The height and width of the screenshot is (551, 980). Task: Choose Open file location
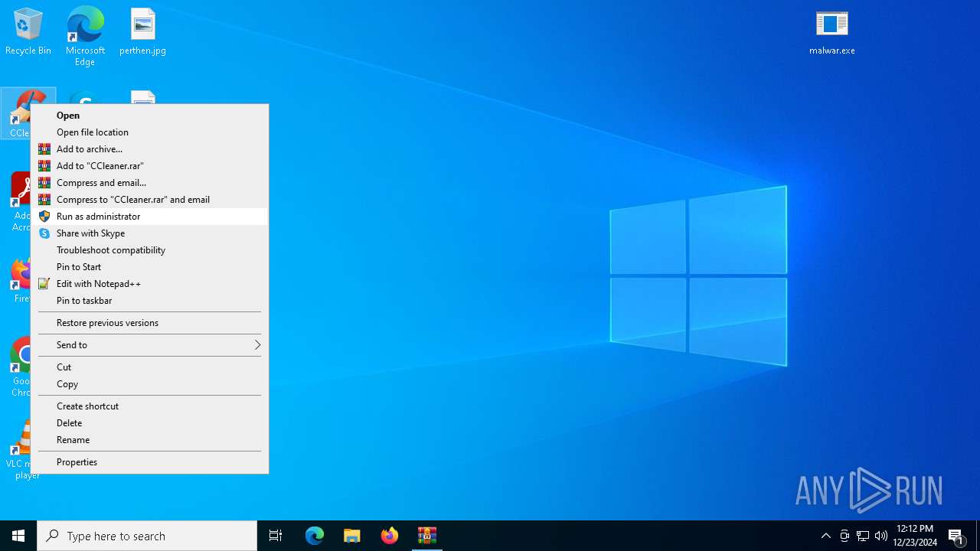[149, 132]
